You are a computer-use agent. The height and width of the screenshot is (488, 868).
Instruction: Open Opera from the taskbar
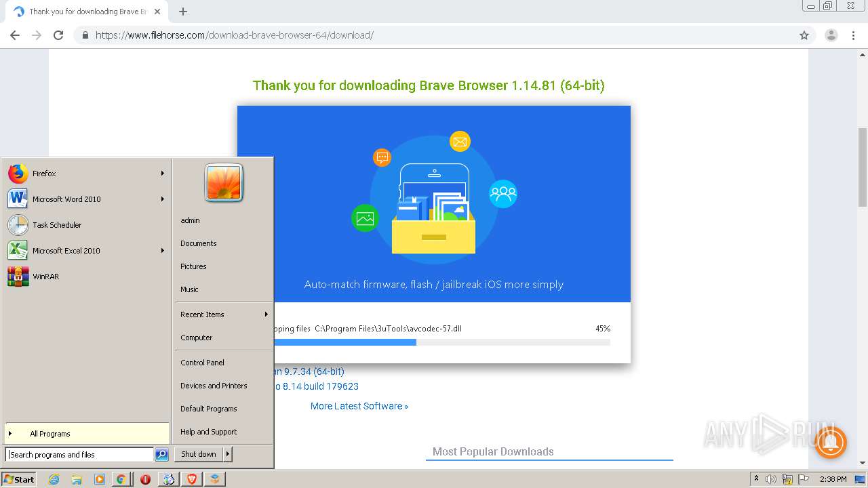(145, 479)
